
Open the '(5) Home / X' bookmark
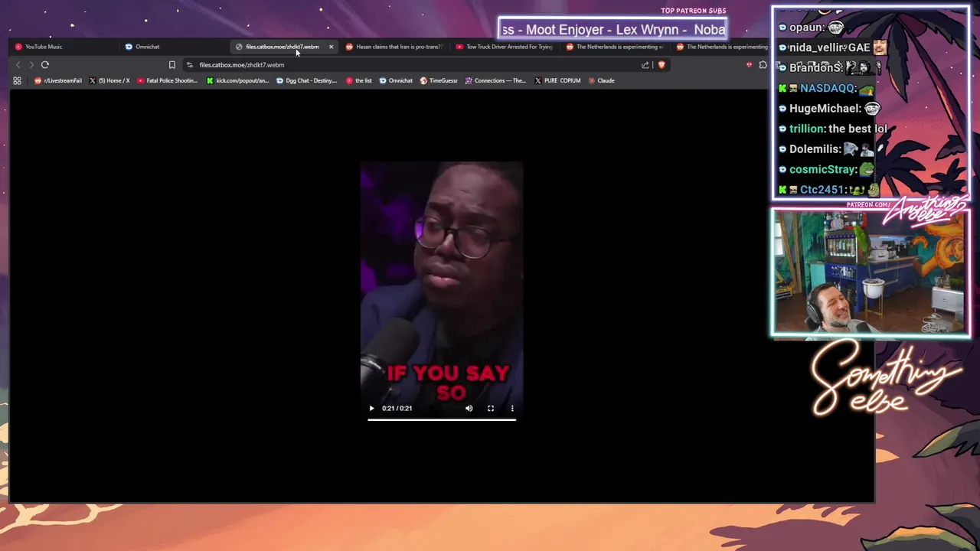pos(109,80)
